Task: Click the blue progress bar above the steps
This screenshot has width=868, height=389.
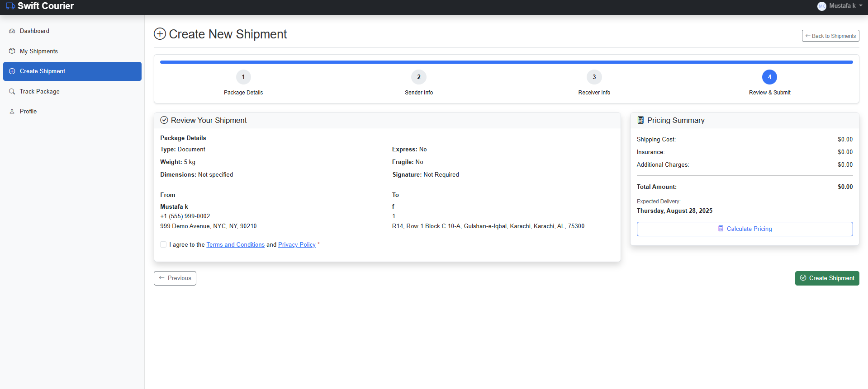Action: pos(506,62)
